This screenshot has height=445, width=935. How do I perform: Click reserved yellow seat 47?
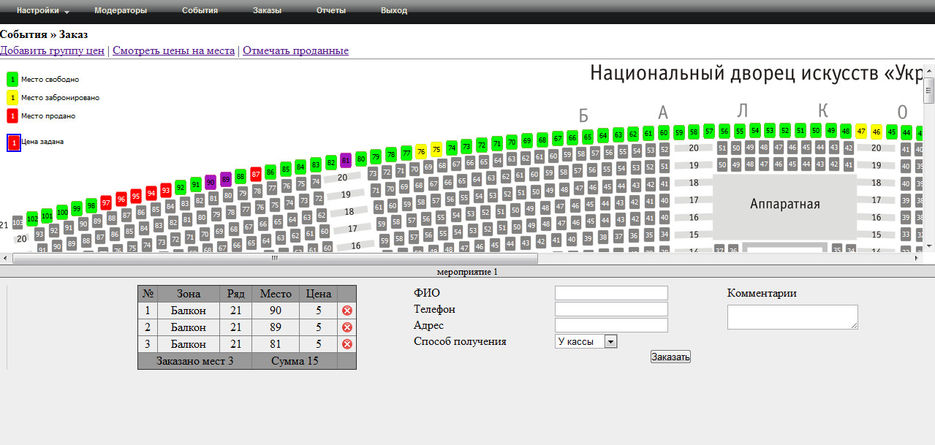[x=862, y=131]
